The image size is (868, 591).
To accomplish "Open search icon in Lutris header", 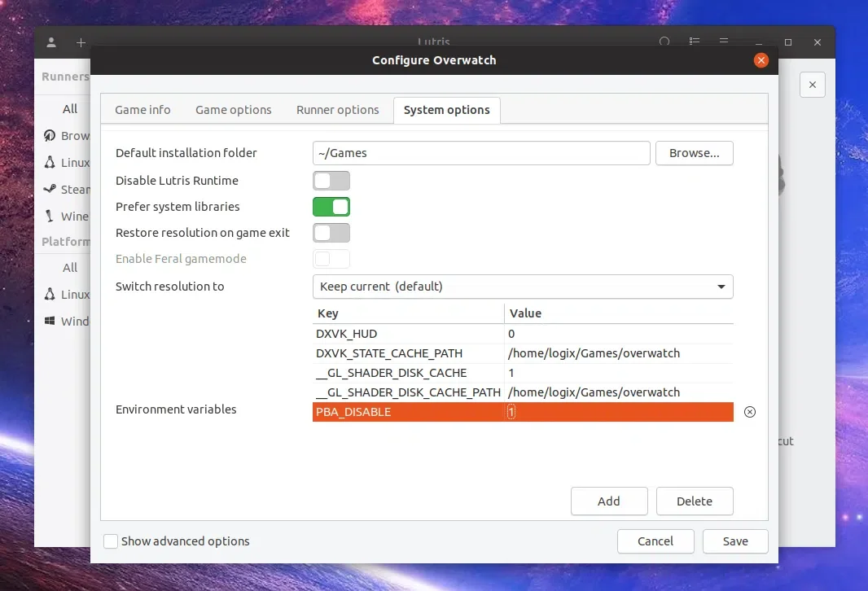I will pos(664,42).
